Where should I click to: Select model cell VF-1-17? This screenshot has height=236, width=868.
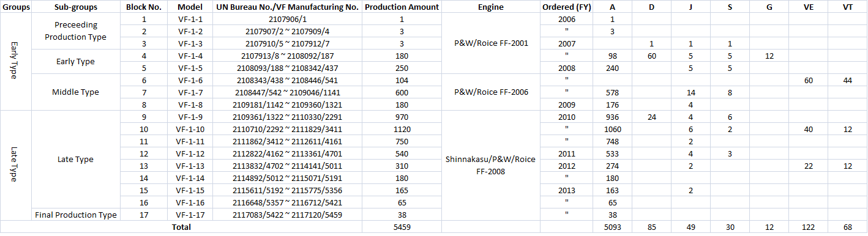tap(190, 215)
